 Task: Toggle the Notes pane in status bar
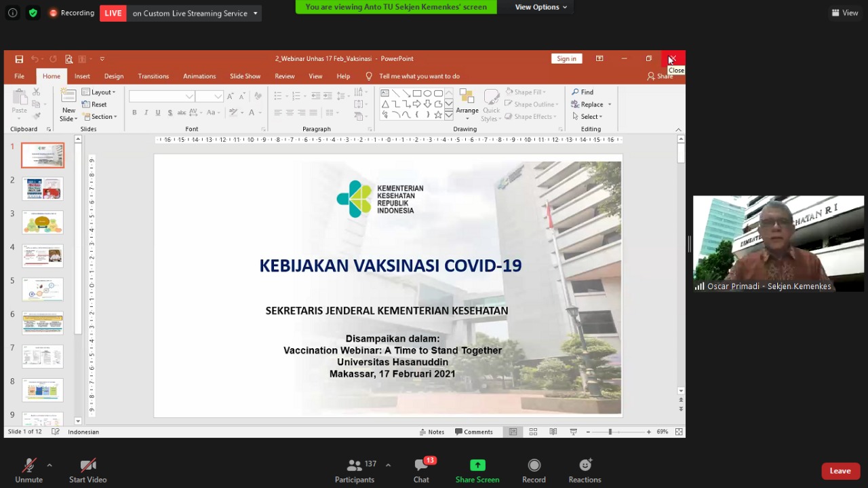[432, 432]
